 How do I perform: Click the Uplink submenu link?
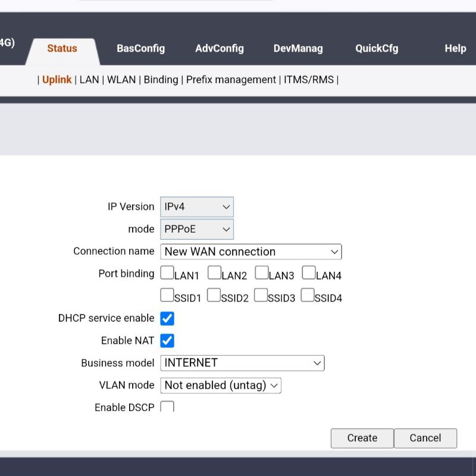coord(57,80)
